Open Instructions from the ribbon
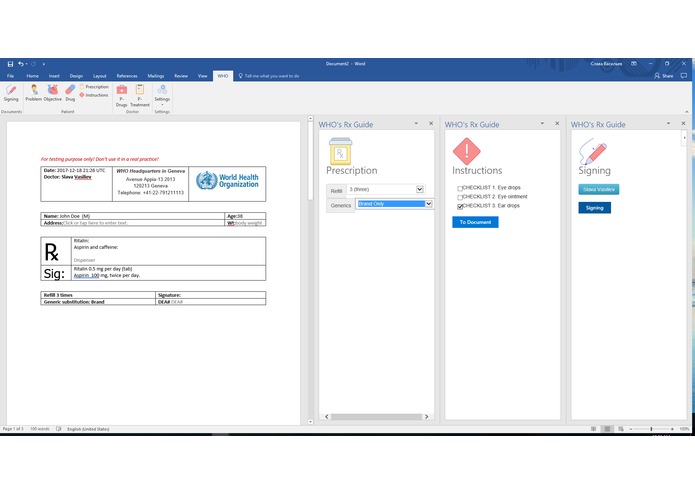This screenshot has height=494, width=695. [94, 95]
